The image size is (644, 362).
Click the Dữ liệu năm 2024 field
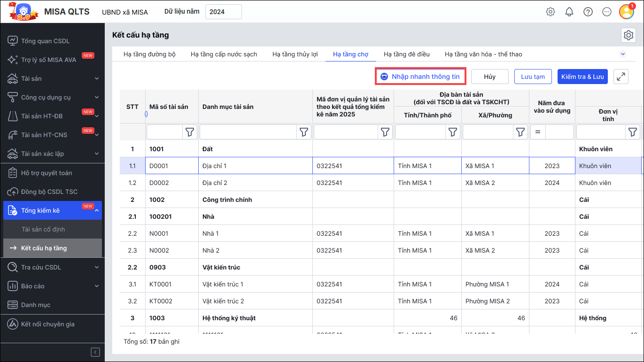(223, 12)
